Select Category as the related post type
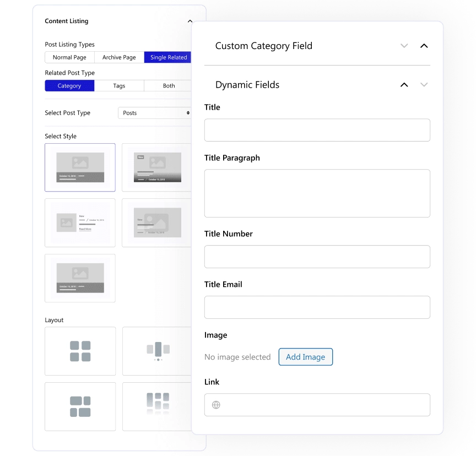This screenshot has height=456, width=476. (69, 86)
